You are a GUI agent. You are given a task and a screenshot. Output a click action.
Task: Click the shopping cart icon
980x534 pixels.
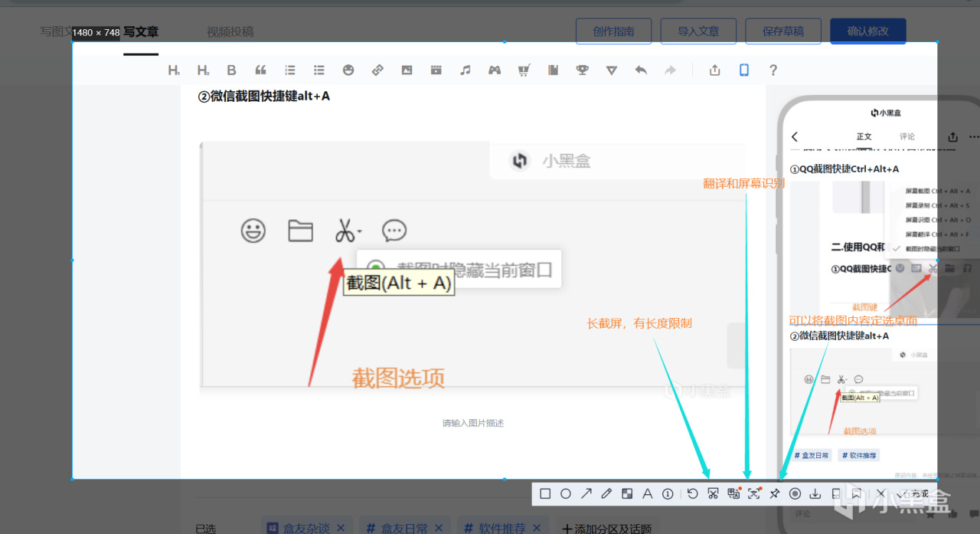(x=524, y=70)
